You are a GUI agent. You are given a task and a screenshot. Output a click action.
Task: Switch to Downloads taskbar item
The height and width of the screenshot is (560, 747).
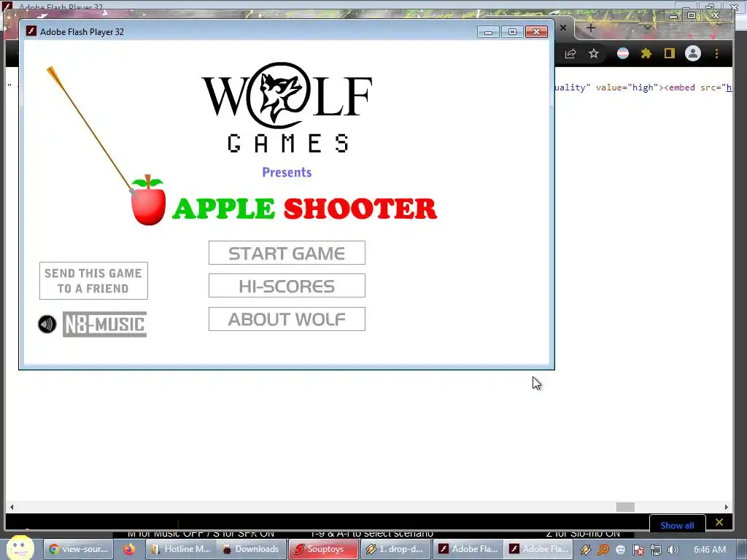(252, 549)
